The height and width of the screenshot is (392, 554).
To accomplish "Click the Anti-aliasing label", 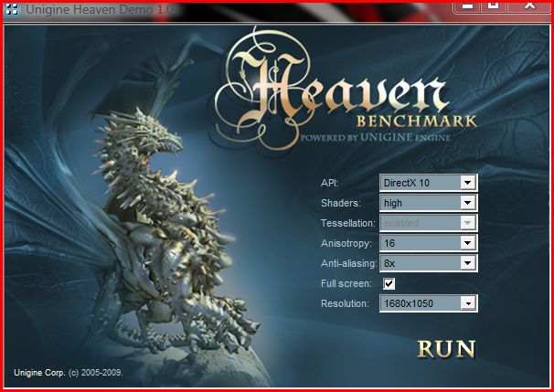I will 348,263.
